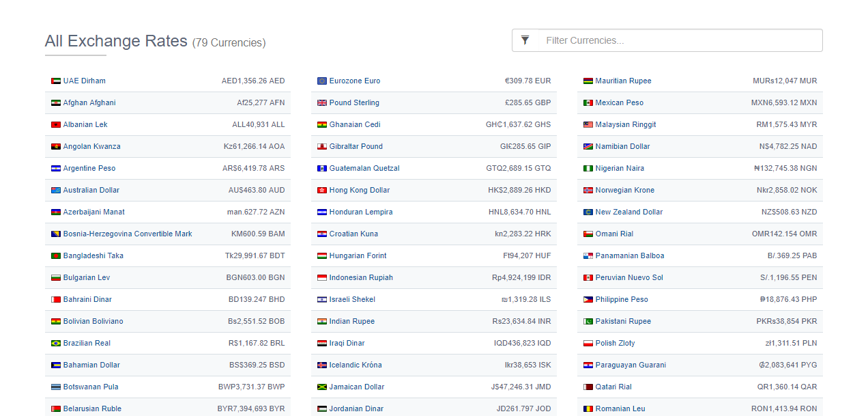This screenshot has width=868, height=416.
Task: Click the value €309.78 EUR
Action: pyautogui.click(x=528, y=81)
